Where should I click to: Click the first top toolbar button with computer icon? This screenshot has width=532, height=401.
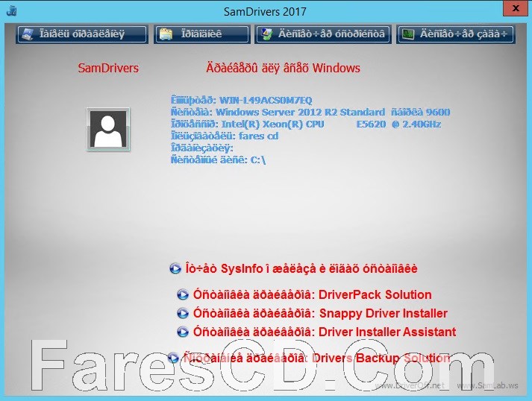coord(82,34)
